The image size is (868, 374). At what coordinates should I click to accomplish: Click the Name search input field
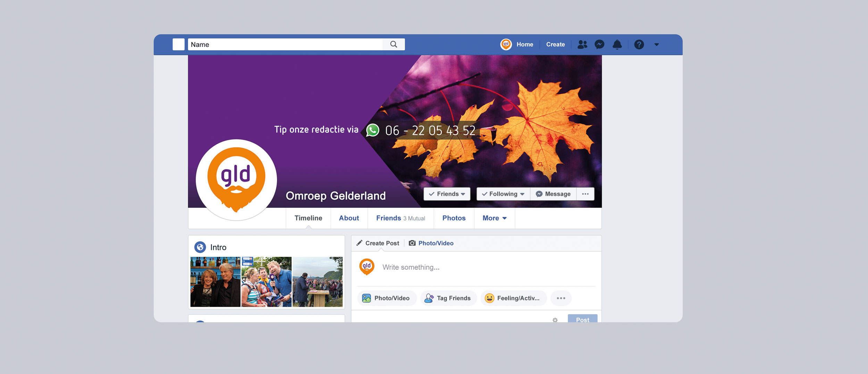pos(285,44)
